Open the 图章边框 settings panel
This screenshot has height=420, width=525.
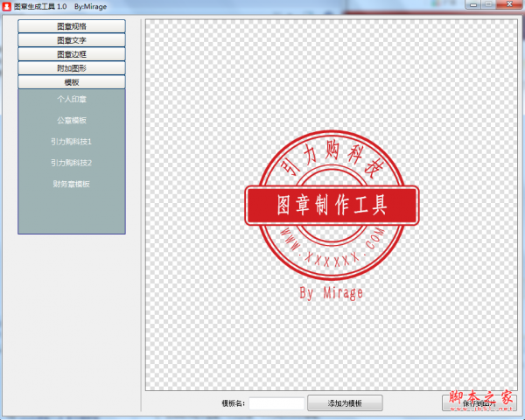(72, 54)
